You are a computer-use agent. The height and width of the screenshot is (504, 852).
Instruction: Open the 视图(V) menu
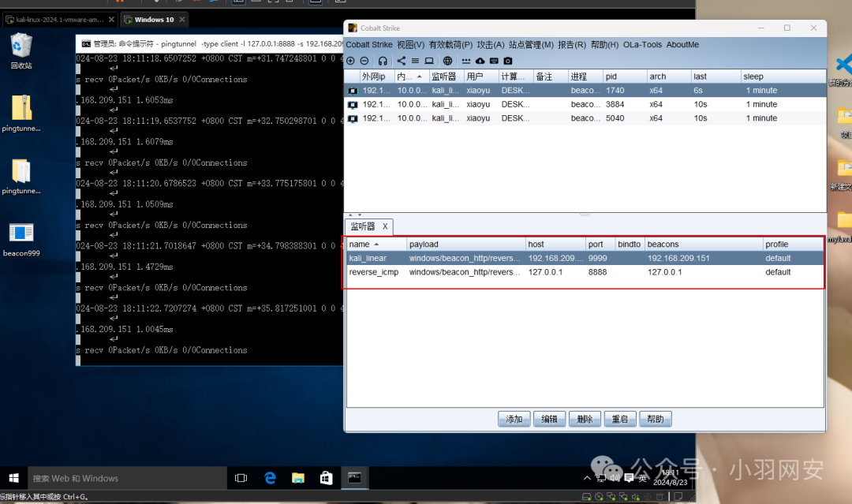(x=410, y=44)
